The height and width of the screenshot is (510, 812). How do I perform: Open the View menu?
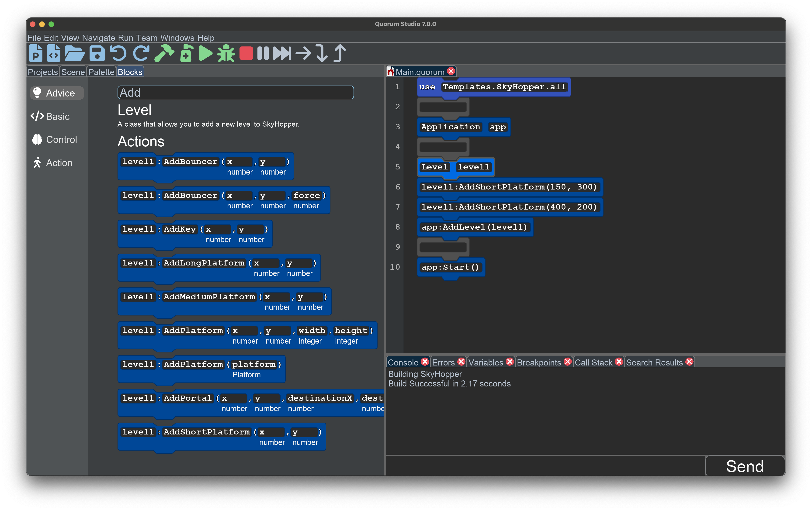click(x=70, y=38)
